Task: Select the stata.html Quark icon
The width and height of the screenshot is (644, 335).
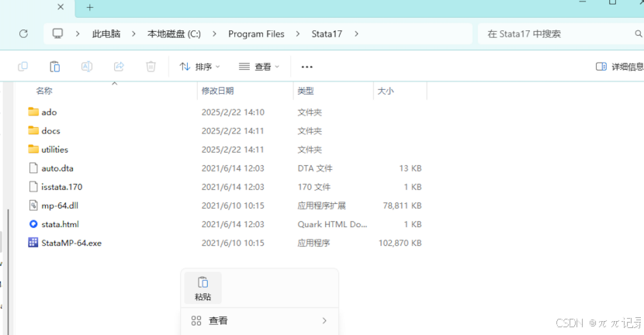Action: 33,224
